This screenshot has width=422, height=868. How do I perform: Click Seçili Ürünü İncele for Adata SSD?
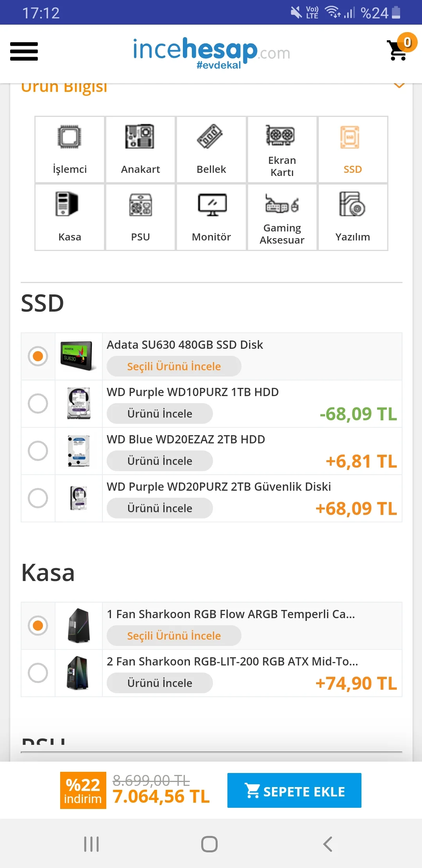pos(174,366)
